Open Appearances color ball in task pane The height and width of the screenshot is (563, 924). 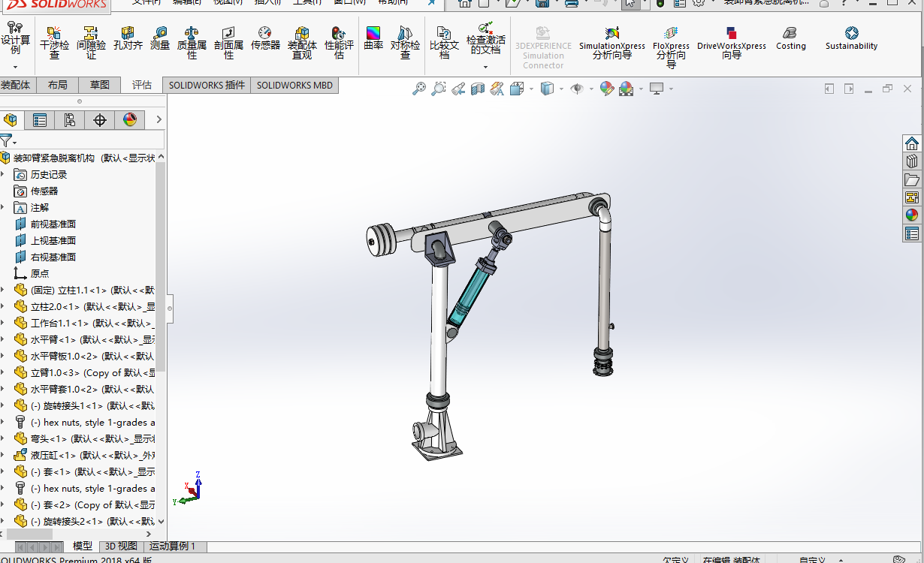[x=912, y=215]
